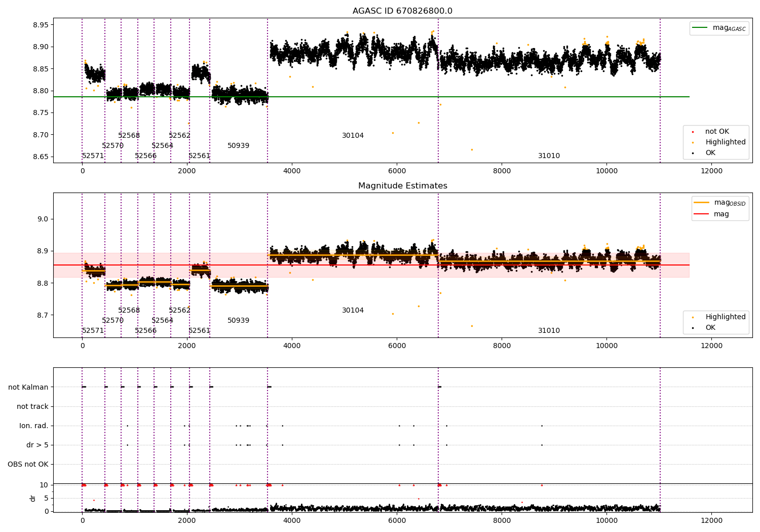Click OBSID label 30104 in the top plot
This screenshot has height=532, width=760.
(x=353, y=136)
